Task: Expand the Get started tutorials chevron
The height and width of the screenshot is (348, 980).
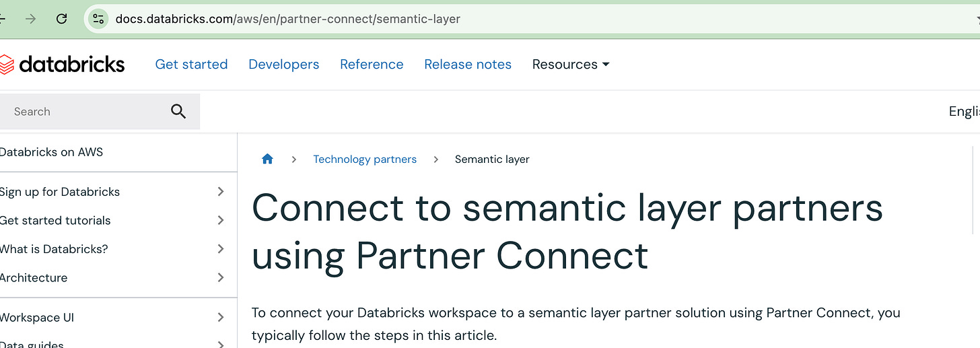Action: coord(221,220)
